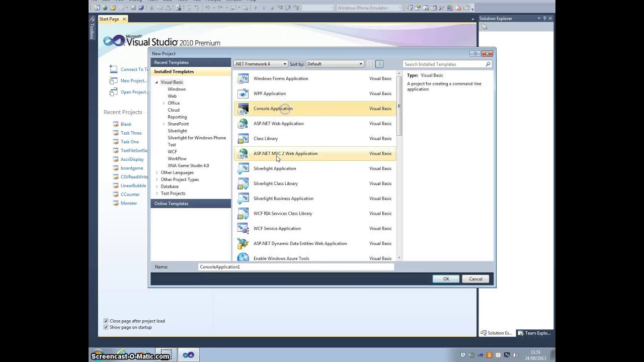The image size is (644, 362).
Task: Switch template list to small icons view
Action: coord(370,64)
